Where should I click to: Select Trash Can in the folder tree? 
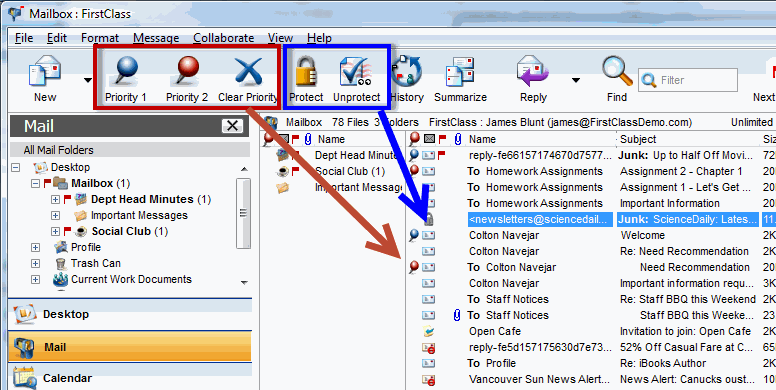pyautogui.click(x=96, y=263)
